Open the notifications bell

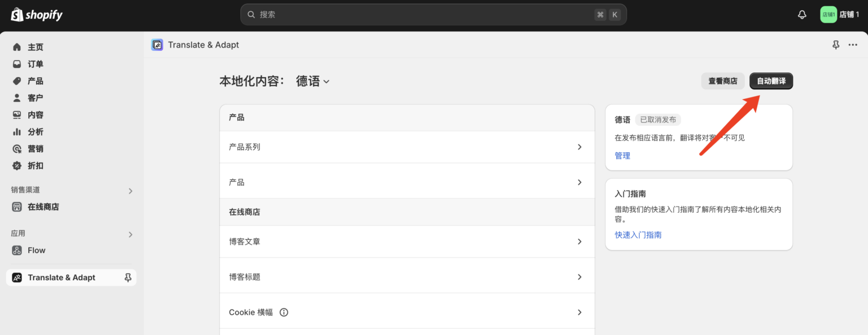click(802, 15)
